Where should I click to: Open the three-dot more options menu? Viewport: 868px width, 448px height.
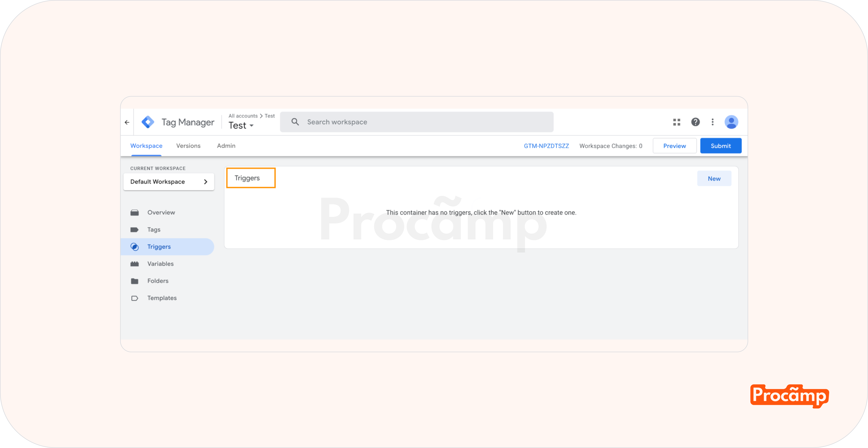tap(713, 122)
